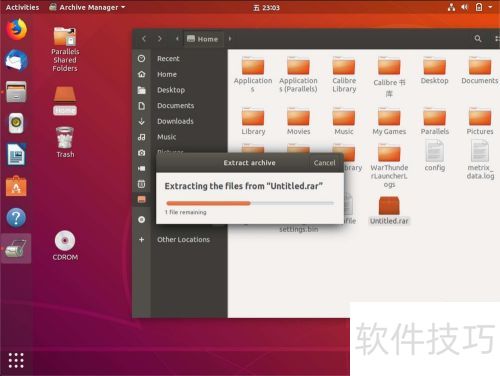Select the Trash desktop icon
Viewport: 500px width, 376px height.
tap(65, 142)
